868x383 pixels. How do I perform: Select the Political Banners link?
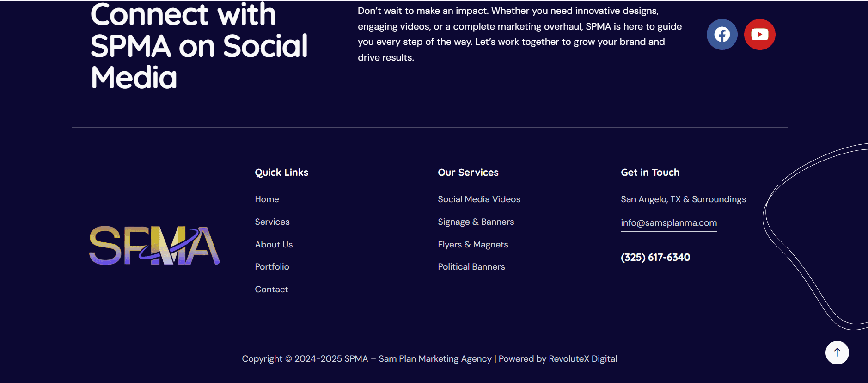pos(471,267)
